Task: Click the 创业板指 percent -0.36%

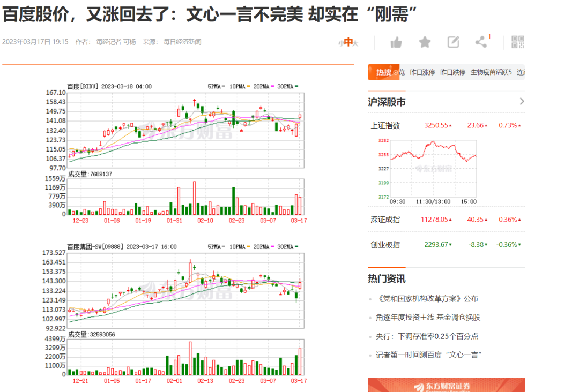Action: [x=508, y=245]
